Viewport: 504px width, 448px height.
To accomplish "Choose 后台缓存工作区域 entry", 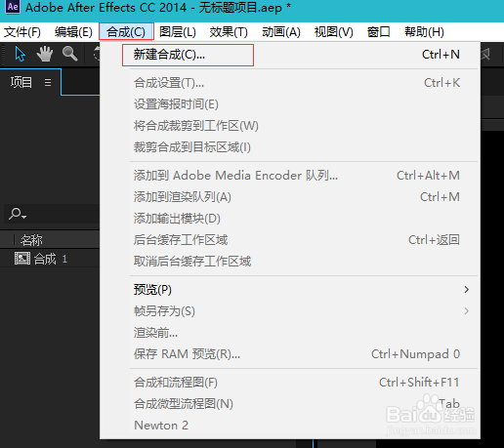I will [290, 240].
